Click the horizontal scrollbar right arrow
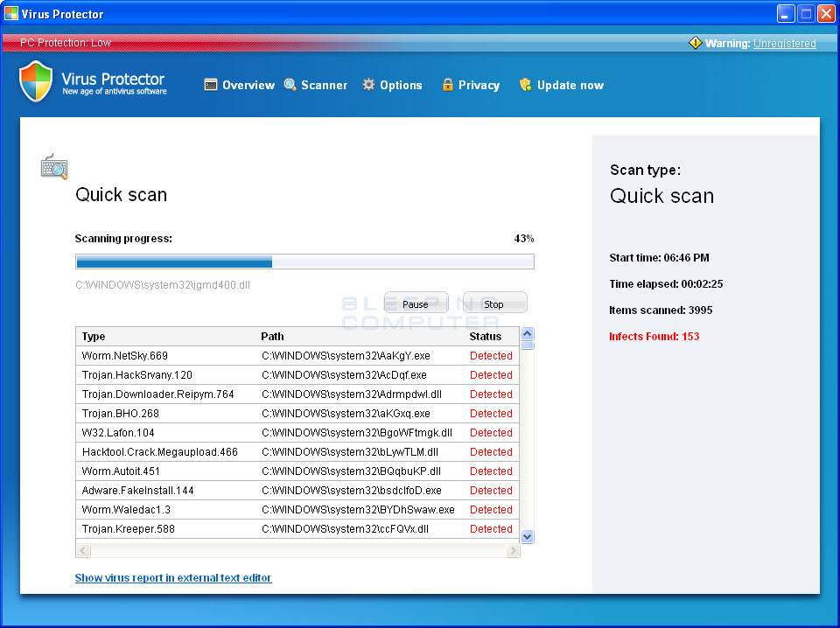The image size is (840, 628). click(x=513, y=550)
